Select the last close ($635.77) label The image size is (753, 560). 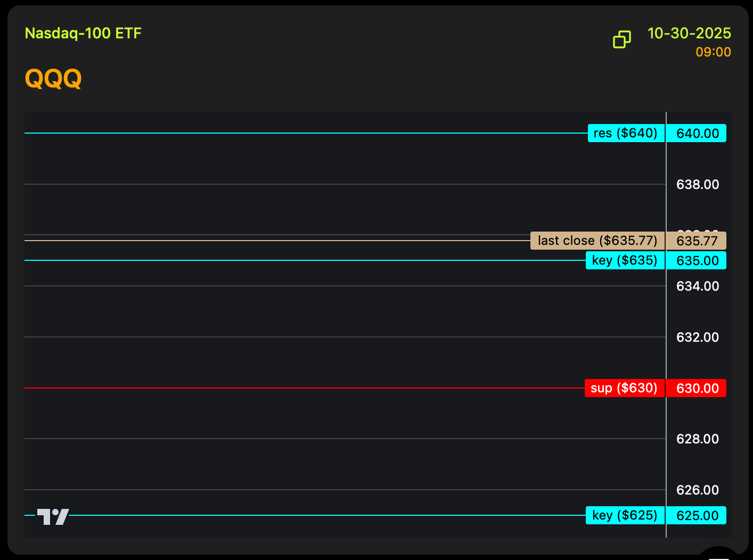598,241
